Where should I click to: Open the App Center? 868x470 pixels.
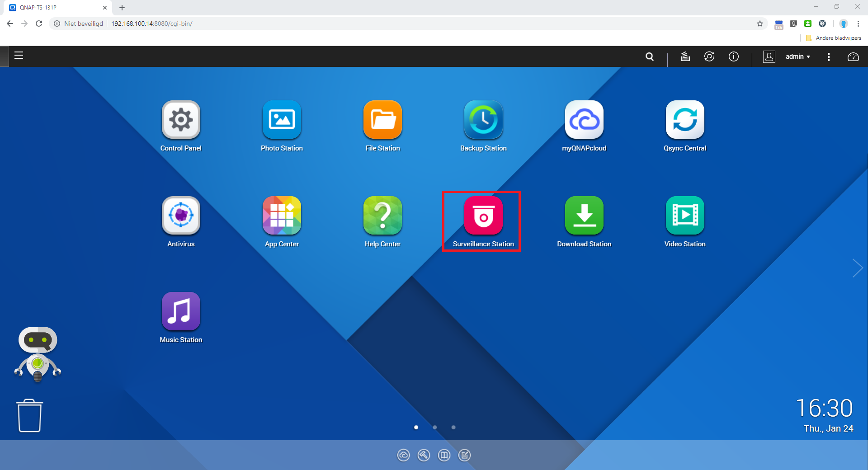click(282, 216)
